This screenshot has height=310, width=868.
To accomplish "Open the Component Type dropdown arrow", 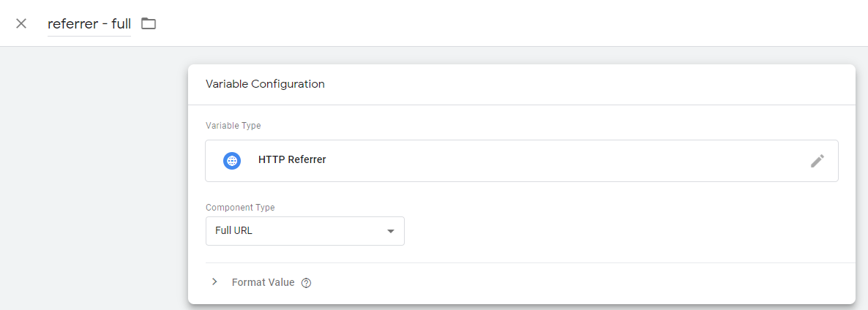I will (x=391, y=231).
